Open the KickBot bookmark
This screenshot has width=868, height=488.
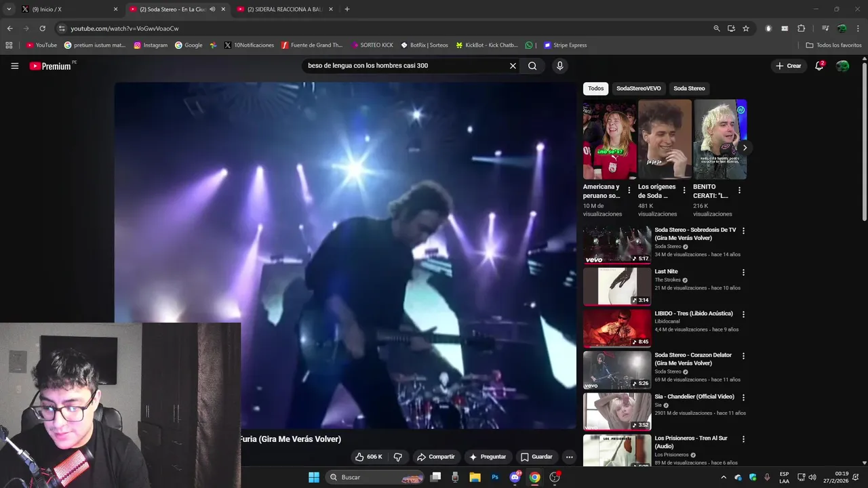486,45
